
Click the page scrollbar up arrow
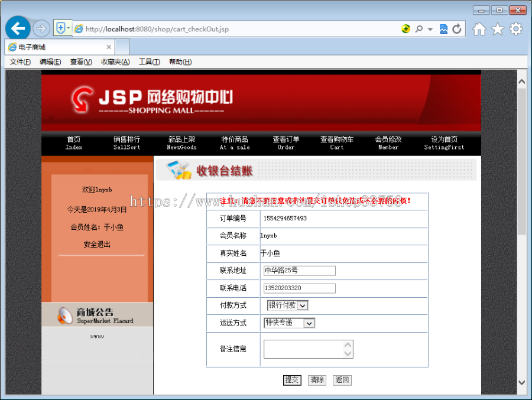522,82
